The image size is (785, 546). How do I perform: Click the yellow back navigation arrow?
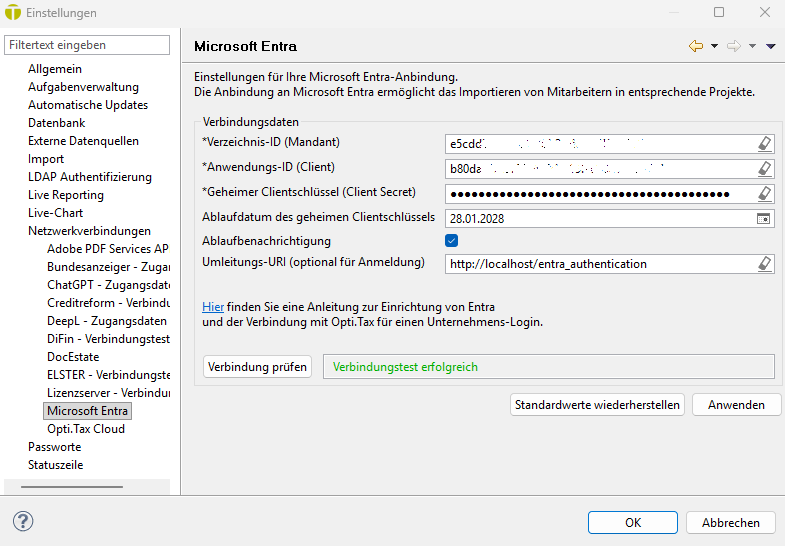[696, 46]
